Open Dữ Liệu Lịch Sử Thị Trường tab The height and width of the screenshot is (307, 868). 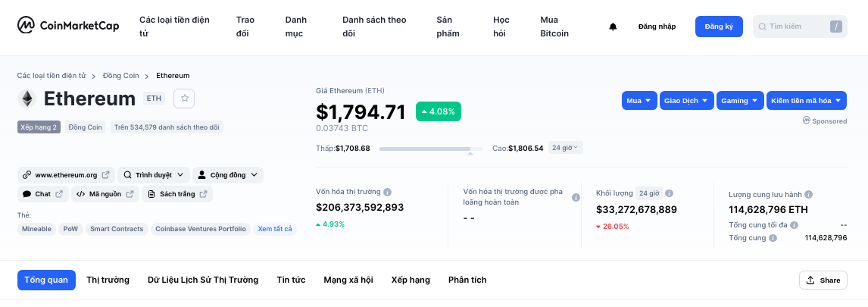(x=203, y=280)
